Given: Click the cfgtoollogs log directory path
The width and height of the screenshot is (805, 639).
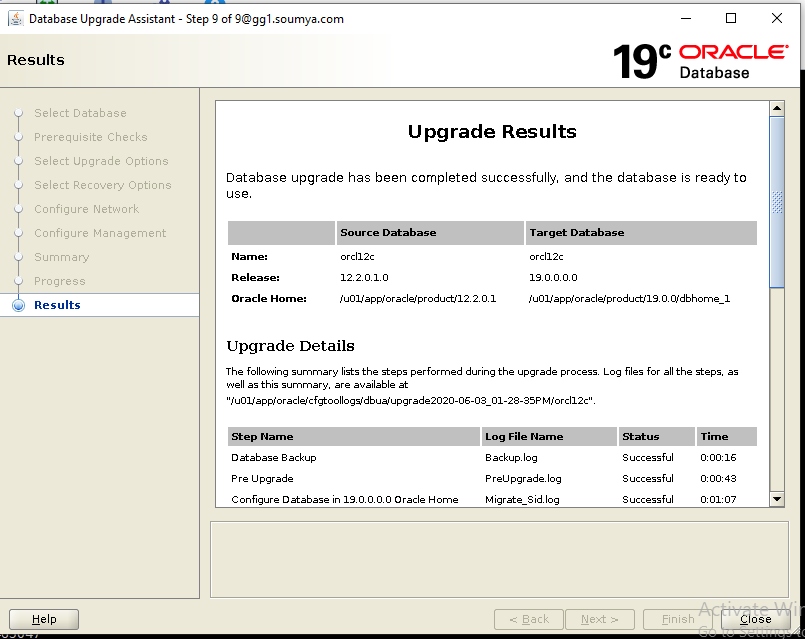Looking at the screenshot, I should click(x=411, y=400).
